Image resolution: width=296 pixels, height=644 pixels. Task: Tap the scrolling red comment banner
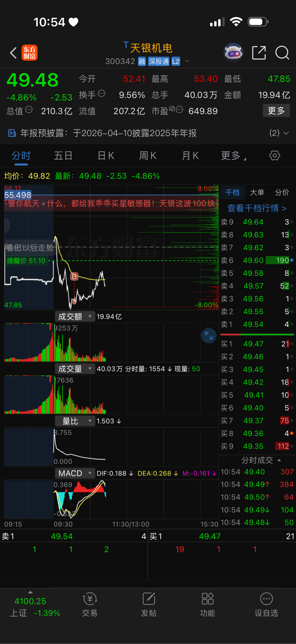pyautogui.click(x=111, y=203)
